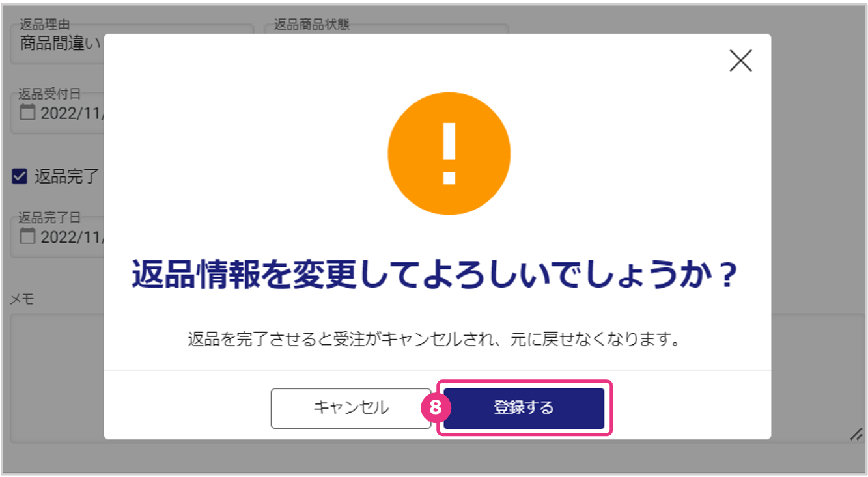Click the 返品商品状態 field label

pos(311,25)
